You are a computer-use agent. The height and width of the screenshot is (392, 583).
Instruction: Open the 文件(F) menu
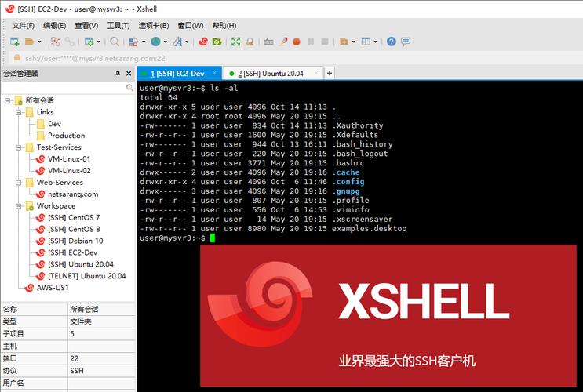[23, 26]
